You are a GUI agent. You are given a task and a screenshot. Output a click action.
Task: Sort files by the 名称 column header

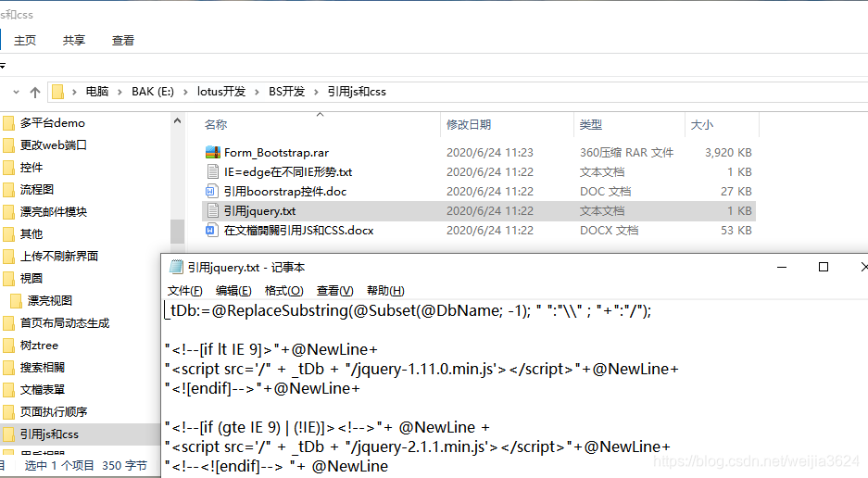click(x=216, y=125)
